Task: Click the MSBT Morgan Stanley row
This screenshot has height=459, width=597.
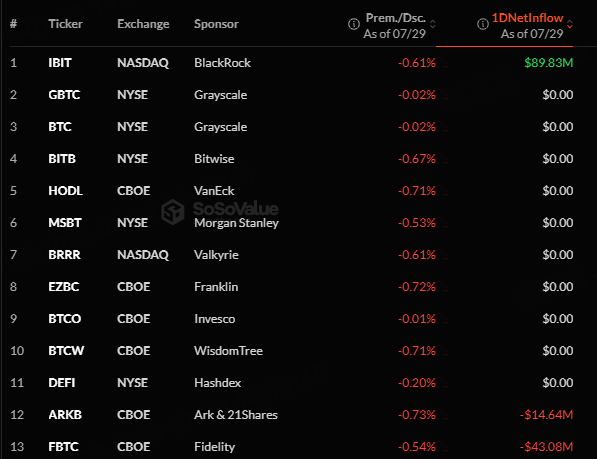Action: pyautogui.click(x=291, y=223)
